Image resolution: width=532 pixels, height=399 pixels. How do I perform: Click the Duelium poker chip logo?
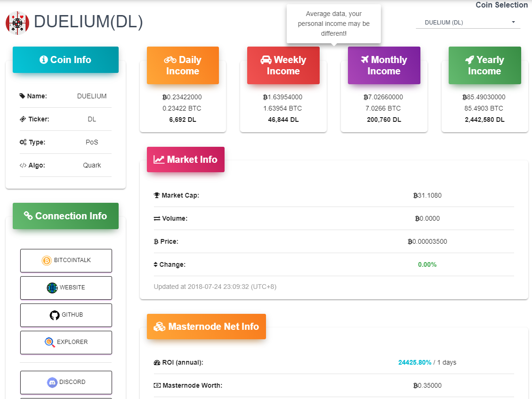coord(17,23)
